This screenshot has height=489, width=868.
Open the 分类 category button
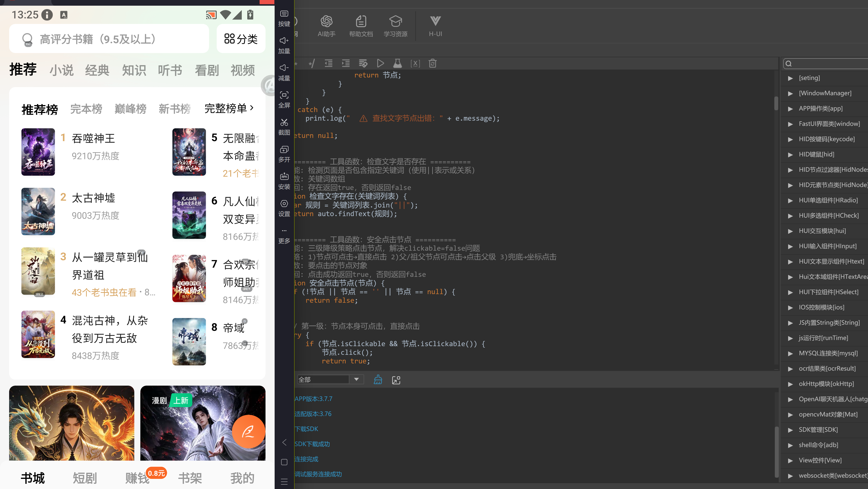click(241, 39)
